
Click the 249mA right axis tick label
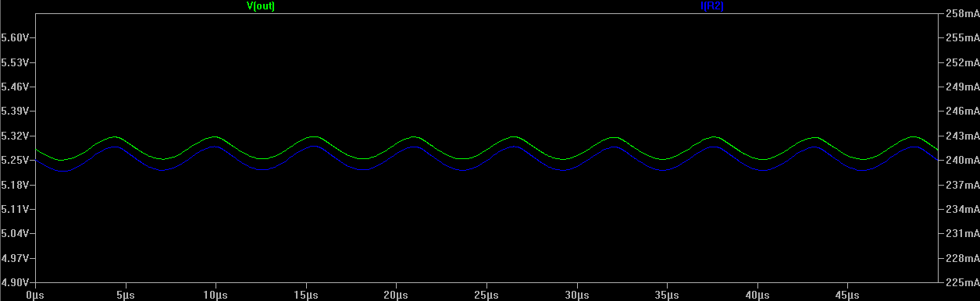(x=962, y=86)
